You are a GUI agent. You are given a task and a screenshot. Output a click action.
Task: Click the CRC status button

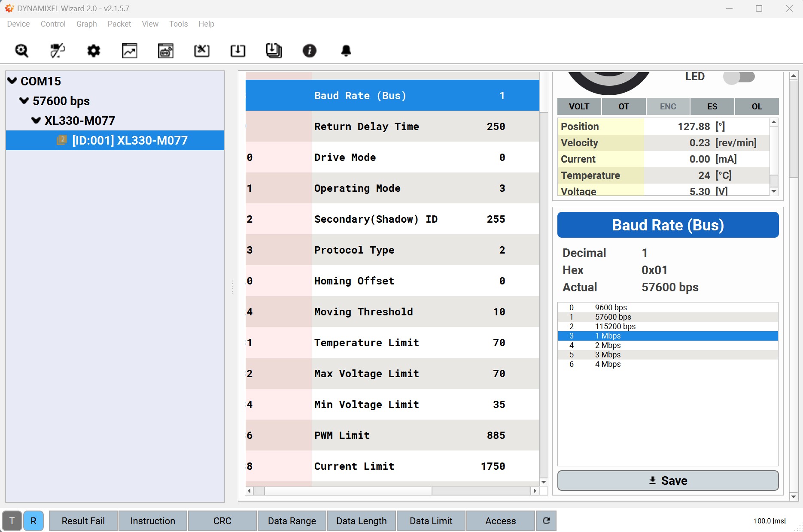(x=222, y=521)
